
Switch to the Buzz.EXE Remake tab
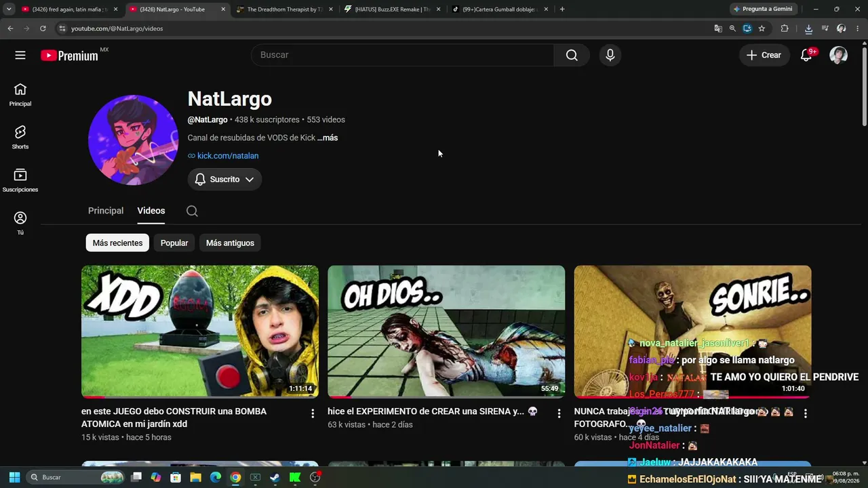coord(392,9)
